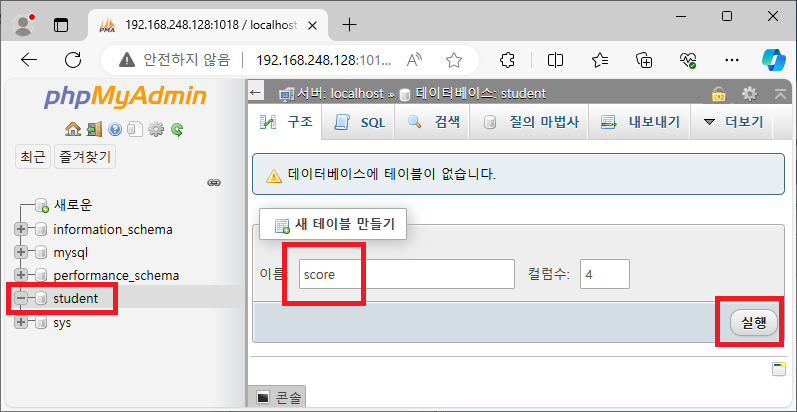Select the student database

[x=76, y=299]
